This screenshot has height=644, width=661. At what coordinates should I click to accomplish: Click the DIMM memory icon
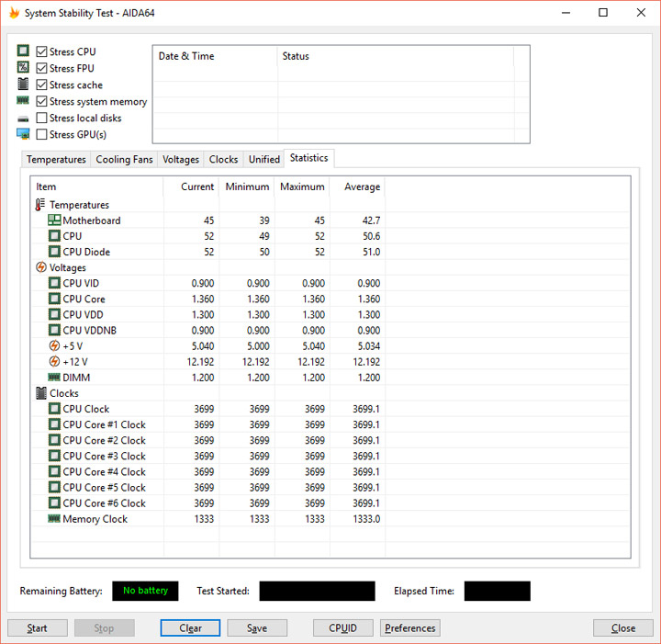click(54, 377)
